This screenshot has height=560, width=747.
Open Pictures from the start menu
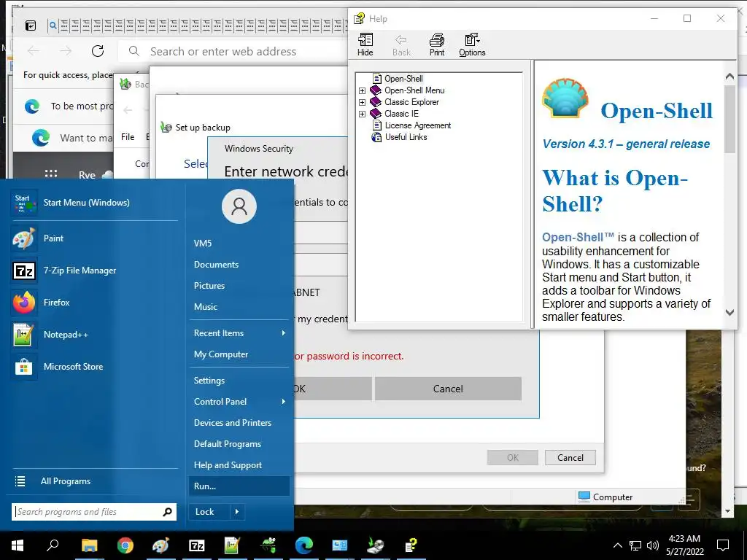pos(239,286)
